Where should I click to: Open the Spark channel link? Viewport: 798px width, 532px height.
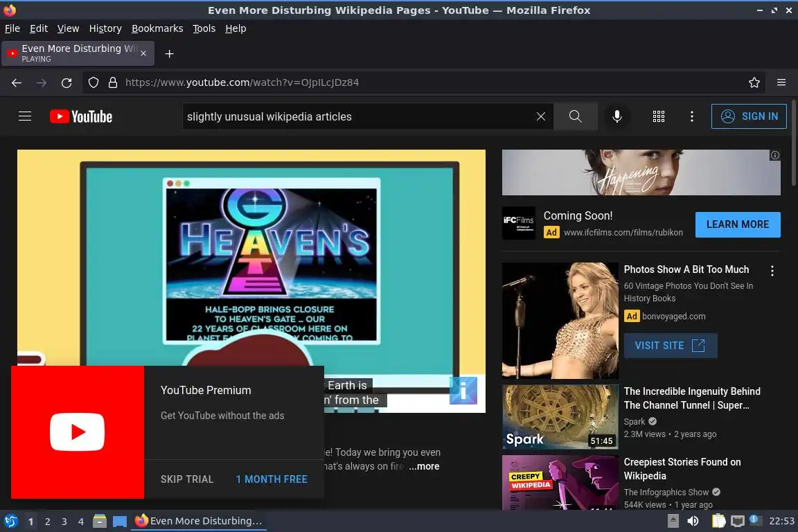(634, 422)
